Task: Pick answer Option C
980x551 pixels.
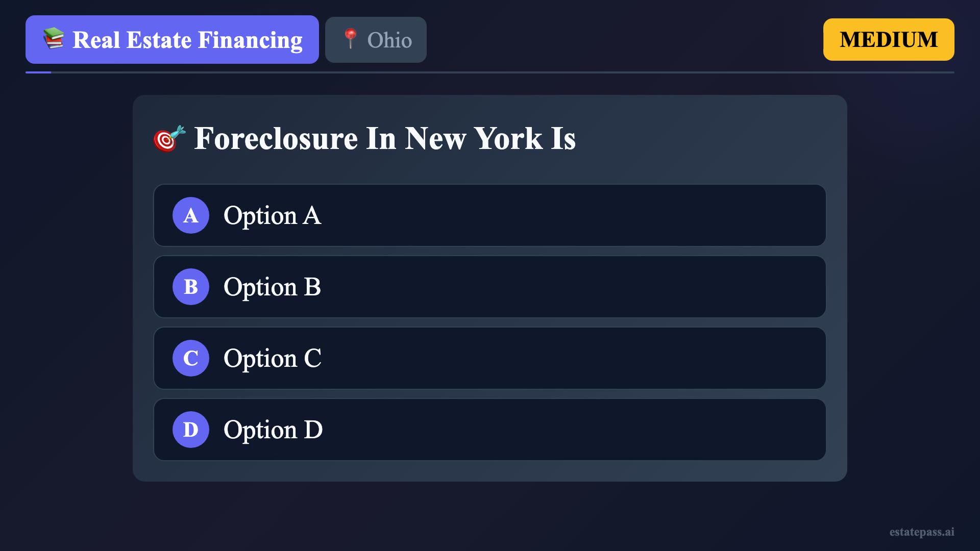Action: pos(490,358)
